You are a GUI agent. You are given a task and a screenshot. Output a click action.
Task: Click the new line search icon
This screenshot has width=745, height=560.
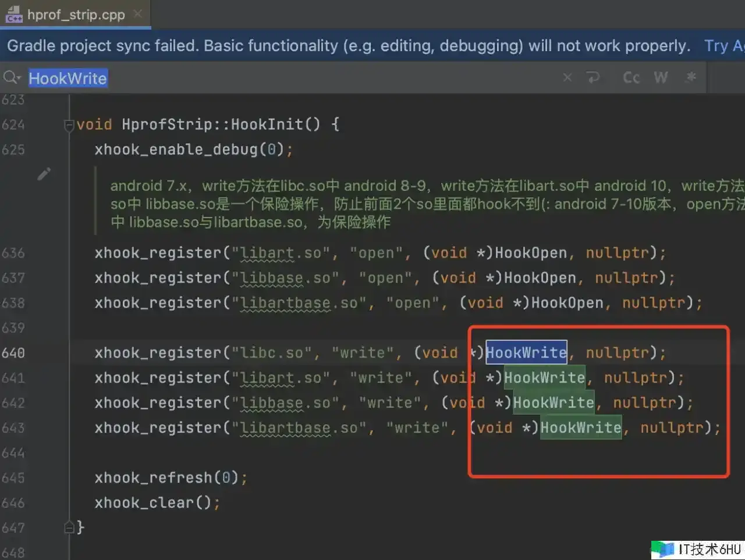point(593,78)
